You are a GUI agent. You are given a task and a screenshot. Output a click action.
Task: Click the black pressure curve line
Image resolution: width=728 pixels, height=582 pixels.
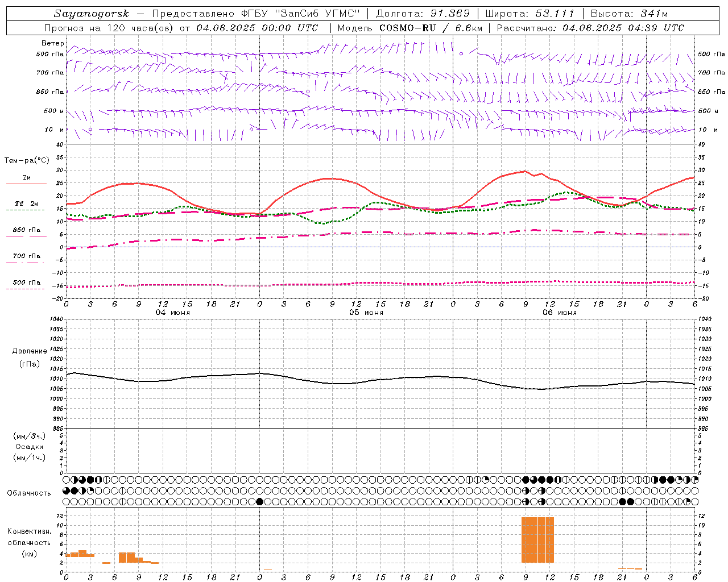coord(380,380)
